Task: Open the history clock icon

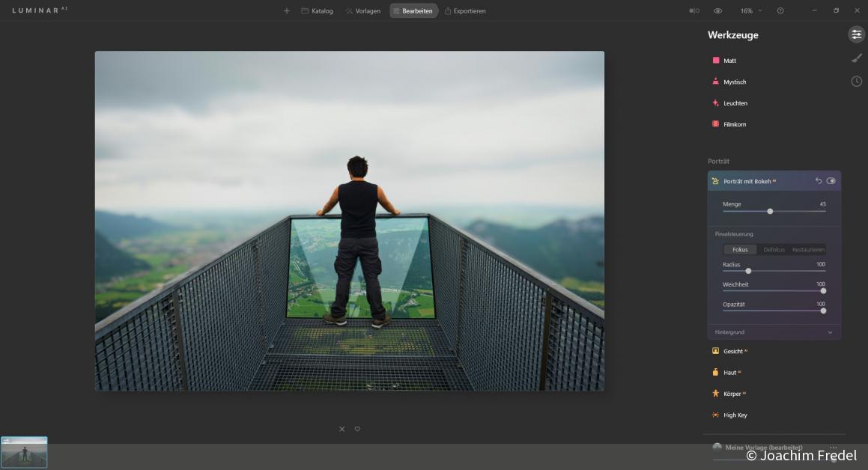Action: point(856,82)
